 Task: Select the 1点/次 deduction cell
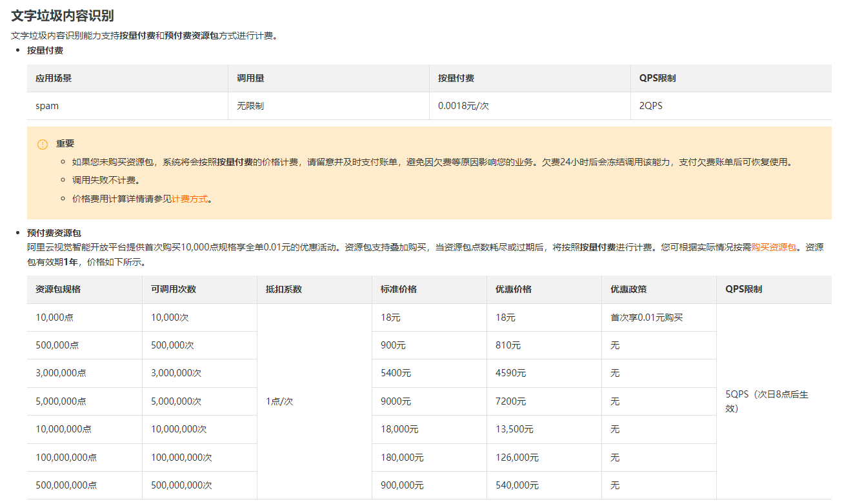tap(315, 401)
